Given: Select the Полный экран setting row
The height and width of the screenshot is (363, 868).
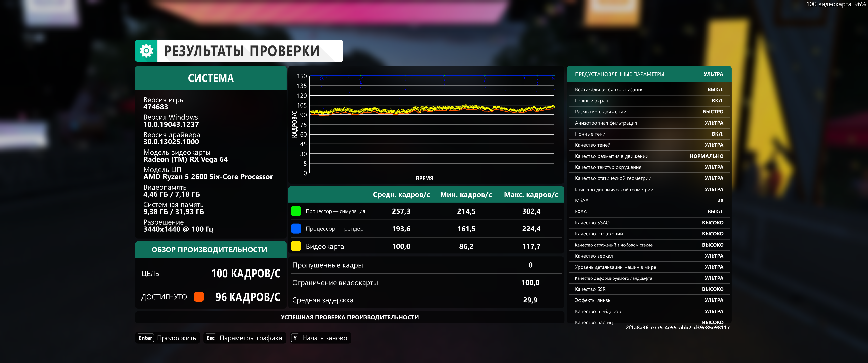Looking at the screenshot, I should click(x=649, y=101).
